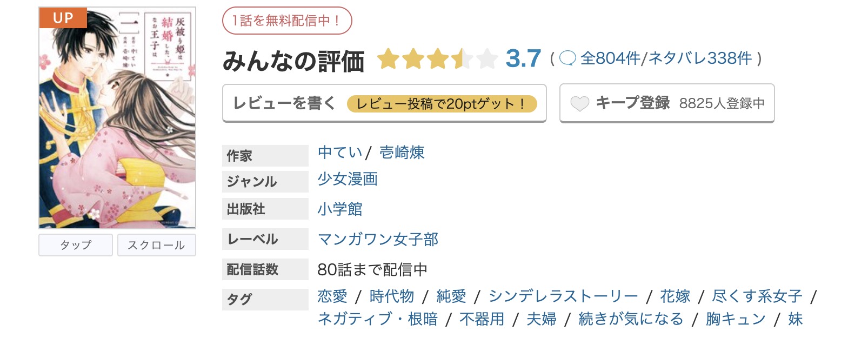
Task: Click the orange UP badge on cover
Action: coord(63,18)
